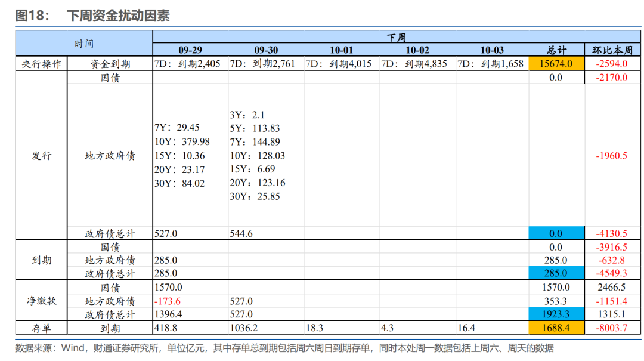Image resolution: width=644 pixels, height=361 pixels.
Task: Click the chart title 下周资金扰动因素
Action: [118, 16]
